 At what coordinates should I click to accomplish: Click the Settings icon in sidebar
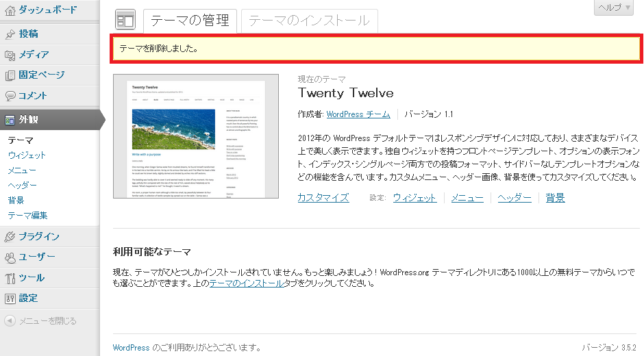click(10, 298)
